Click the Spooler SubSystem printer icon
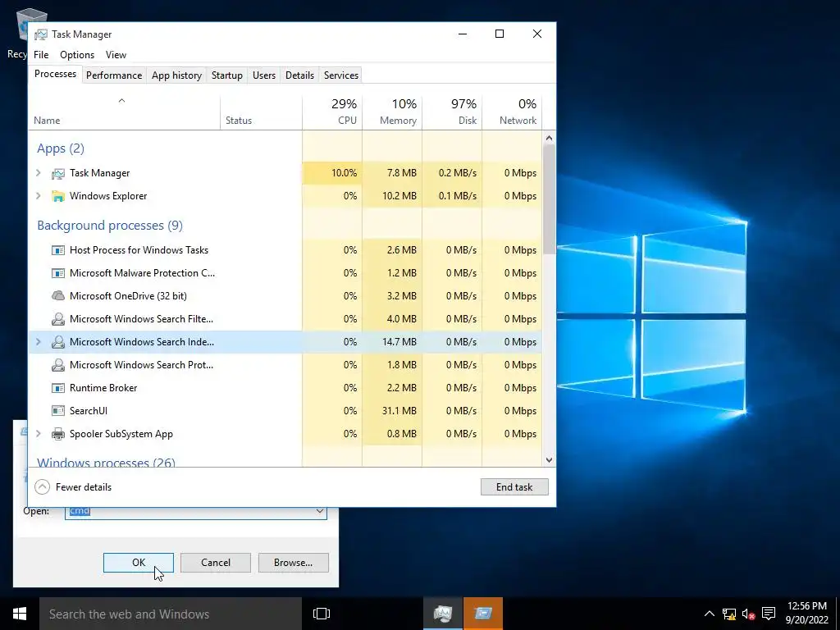This screenshot has height=630, width=840. pos(58,434)
